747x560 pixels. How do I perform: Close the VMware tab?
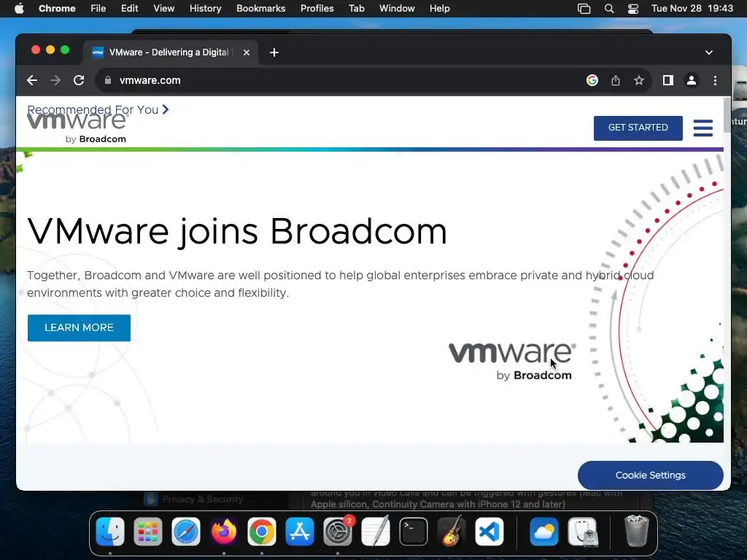coord(247,52)
